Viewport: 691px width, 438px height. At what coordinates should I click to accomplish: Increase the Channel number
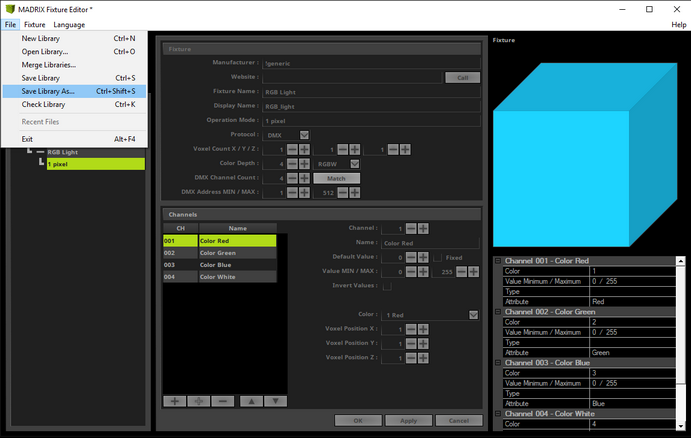(423, 228)
